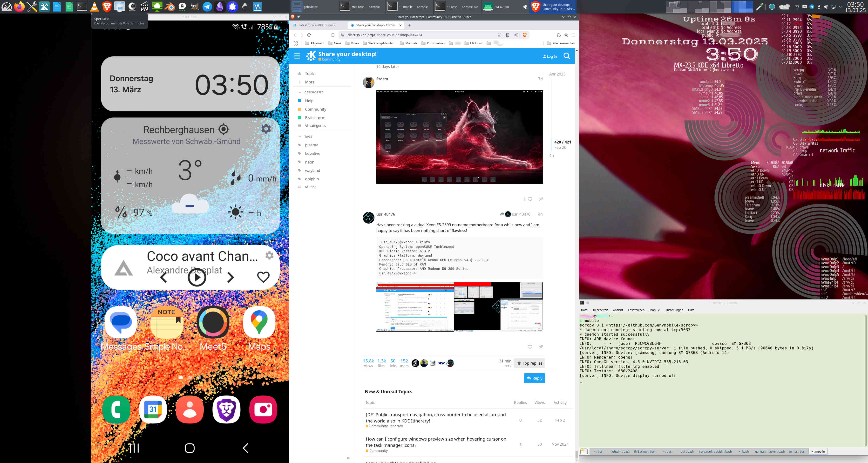Image resolution: width=868 pixels, height=463 pixels.
Task: Click the Log In button on KDE Discuss
Action: pyautogui.click(x=549, y=56)
